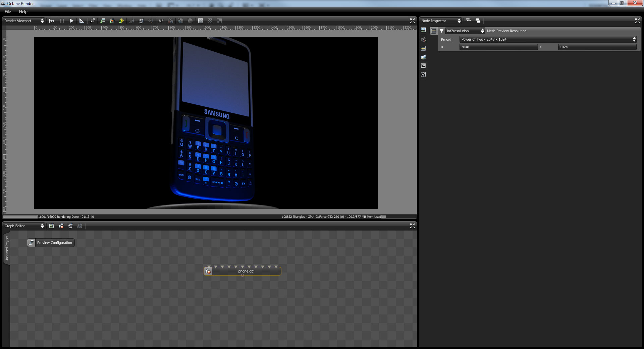Maximize the Node Inspector panel
Screen dimensions: 644x349
click(638, 21)
